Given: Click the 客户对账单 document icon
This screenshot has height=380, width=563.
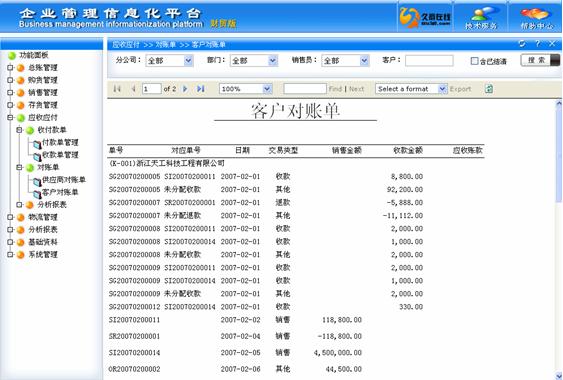Looking at the screenshot, I should [x=37, y=194].
